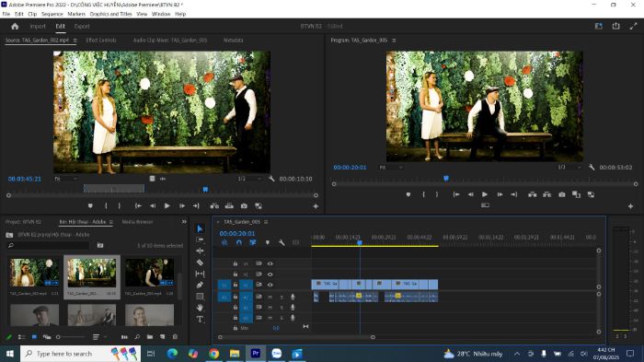Toggle insert sequences as nests
644x362 pixels.
point(224,242)
